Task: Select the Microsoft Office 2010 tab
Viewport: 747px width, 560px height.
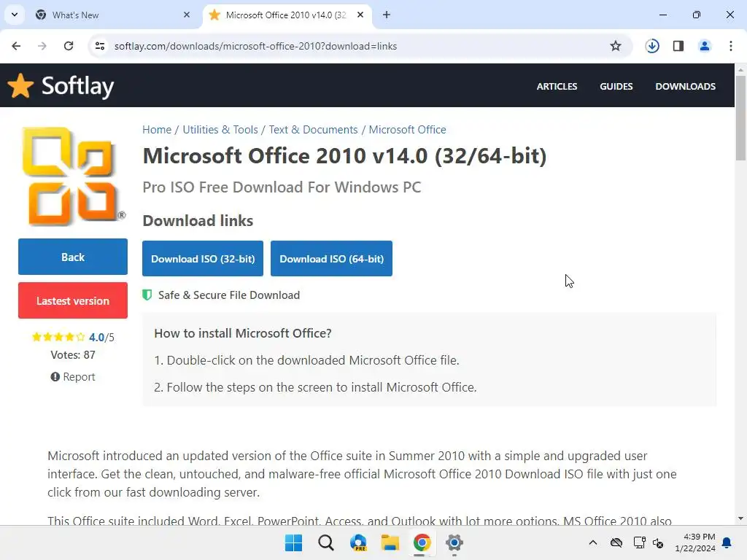Action: (286, 15)
